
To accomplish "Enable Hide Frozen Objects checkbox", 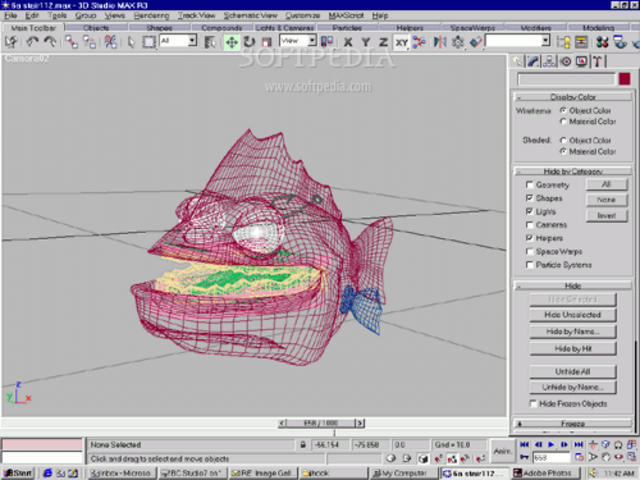I will point(533,404).
